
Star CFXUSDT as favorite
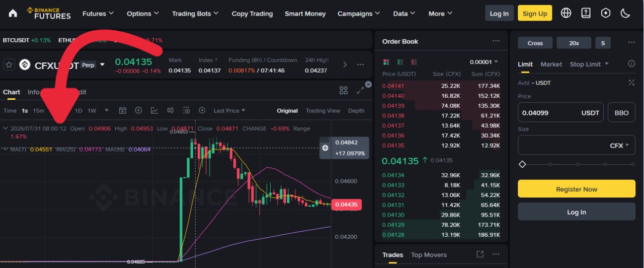pos(9,64)
